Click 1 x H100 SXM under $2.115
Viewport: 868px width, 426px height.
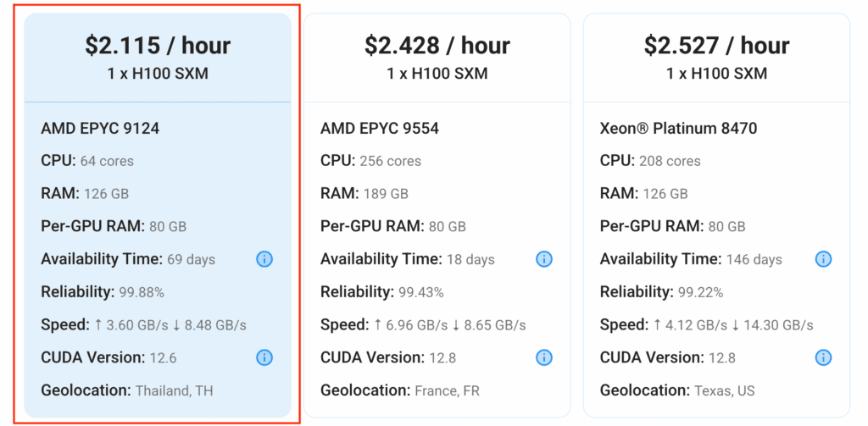[x=158, y=74]
